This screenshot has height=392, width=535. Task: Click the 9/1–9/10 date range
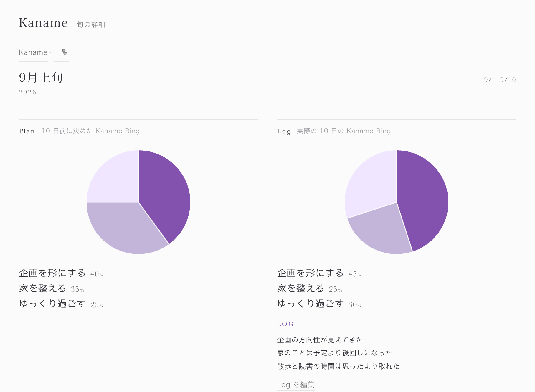(x=500, y=80)
